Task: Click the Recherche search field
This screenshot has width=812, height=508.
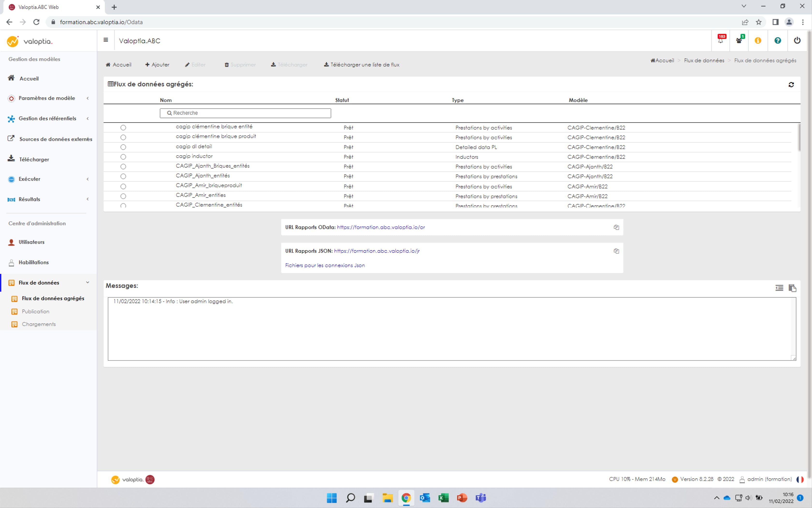Action: 245,113
